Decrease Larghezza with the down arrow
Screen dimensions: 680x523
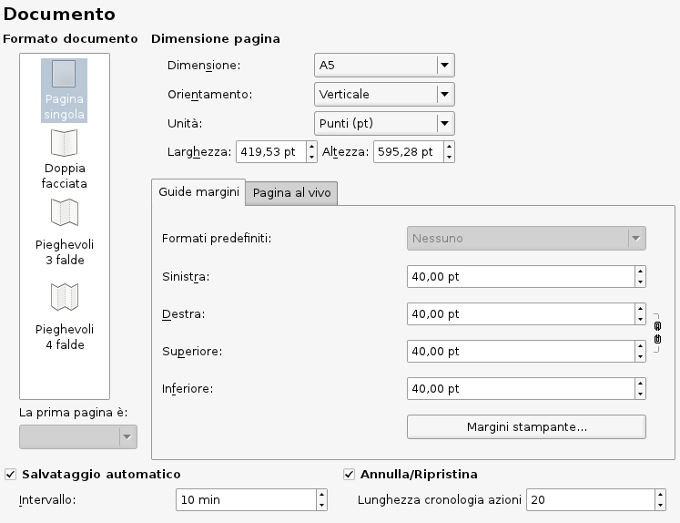(x=312, y=157)
